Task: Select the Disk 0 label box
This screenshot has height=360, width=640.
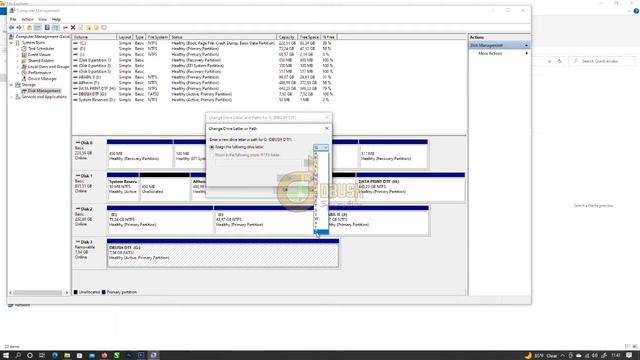Action: [89, 153]
